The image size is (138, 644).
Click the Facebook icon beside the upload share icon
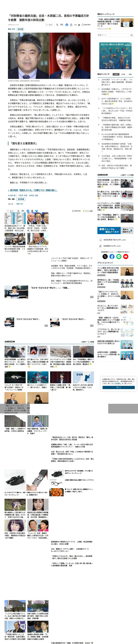[x=67, y=25]
